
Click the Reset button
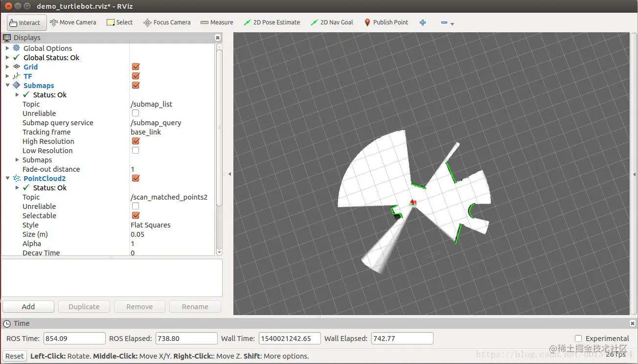coord(15,356)
